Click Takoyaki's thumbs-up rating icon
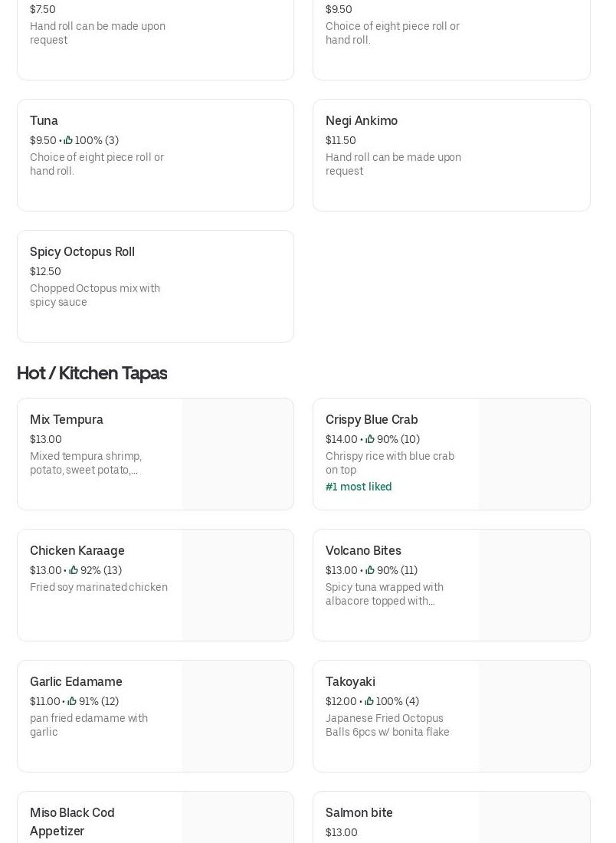Screen dimensions: 616x843 369,701
